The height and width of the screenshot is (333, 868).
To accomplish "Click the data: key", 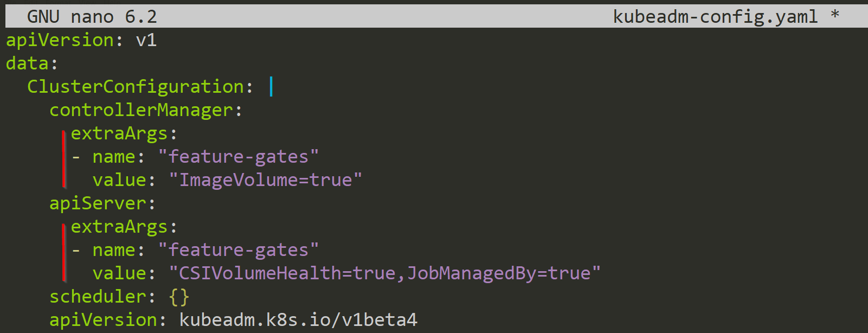I will [x=31, y=63].
